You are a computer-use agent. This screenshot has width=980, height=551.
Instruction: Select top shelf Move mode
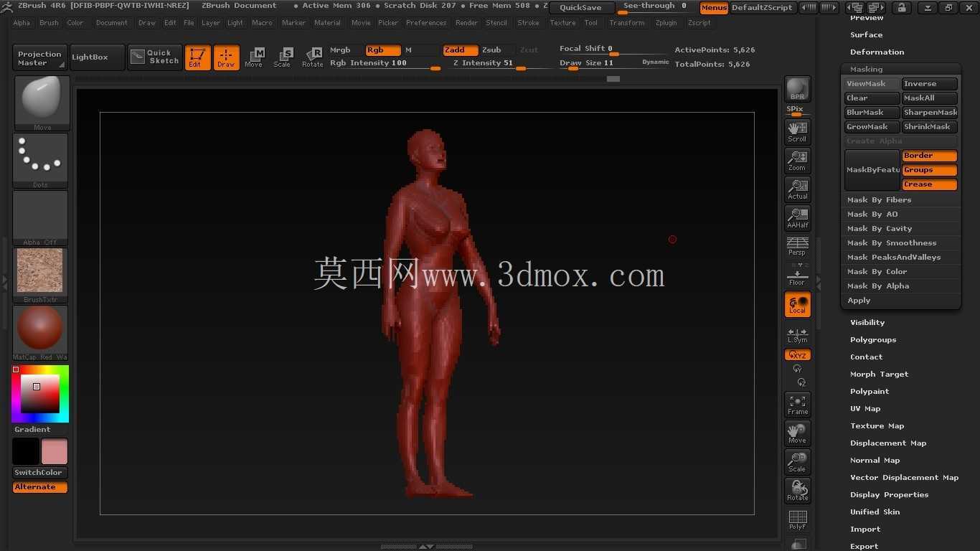(254, 57)
